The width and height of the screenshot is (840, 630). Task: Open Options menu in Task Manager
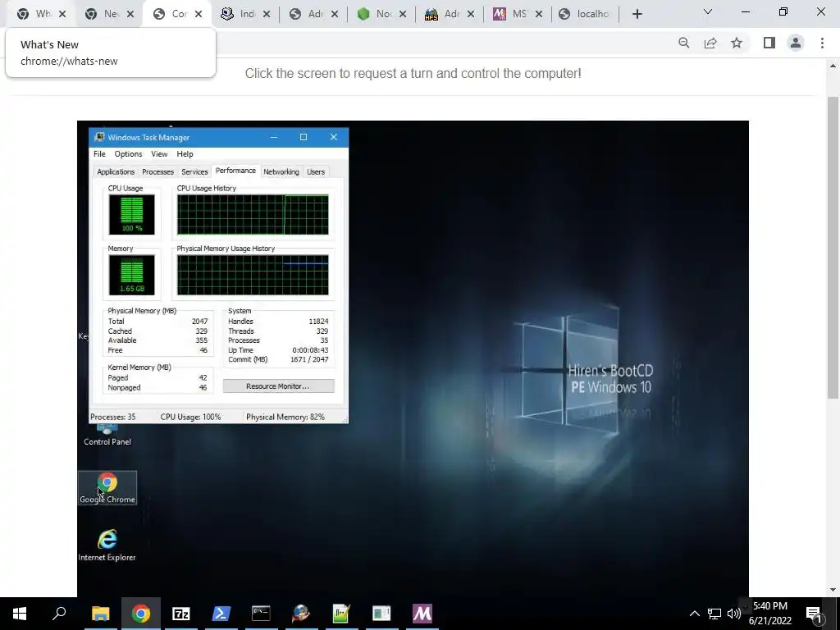click(x=129, y=153)
